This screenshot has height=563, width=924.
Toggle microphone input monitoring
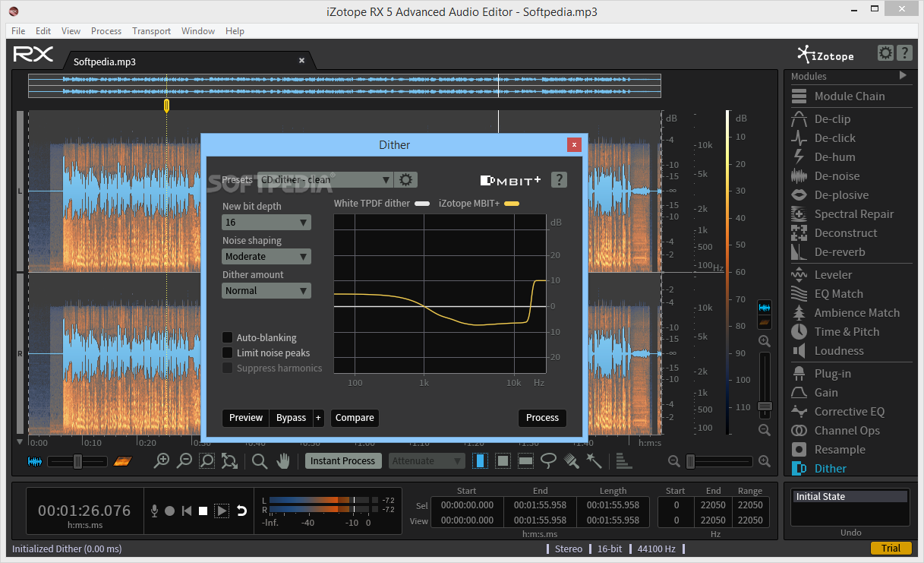154,511
